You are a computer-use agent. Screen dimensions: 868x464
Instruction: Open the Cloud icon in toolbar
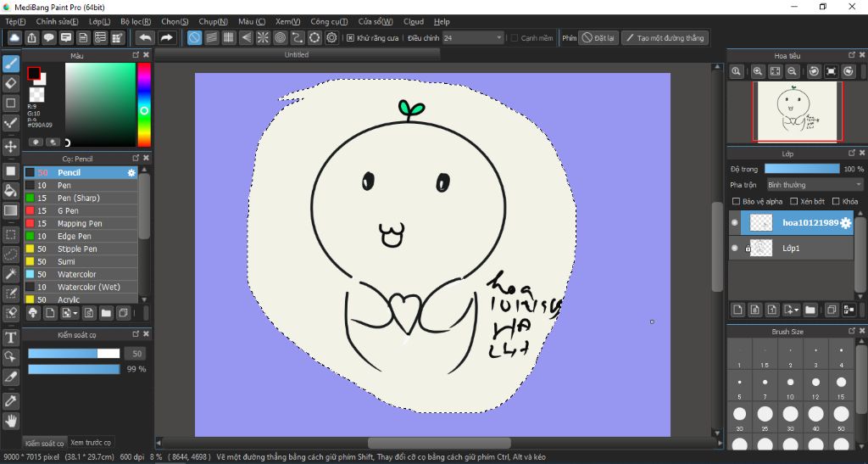(14, 37)
